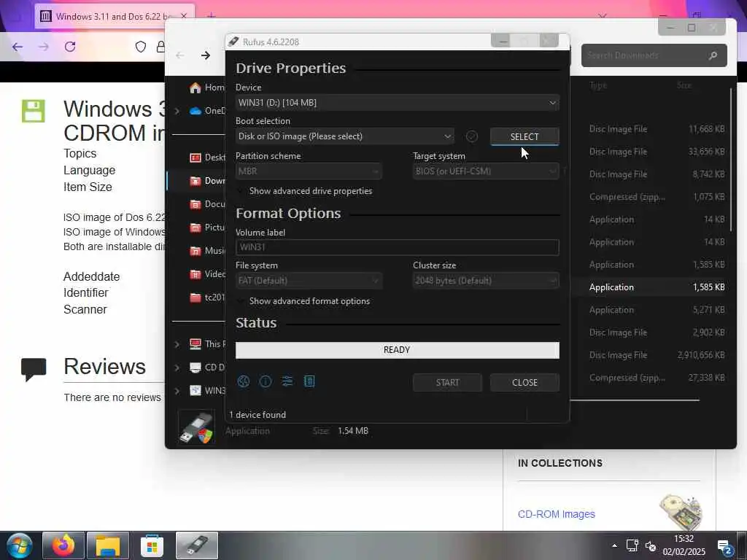Click the OneDrive cloud icon in Explorer sidebar
Image resolution: width=747 pixels, height=560 pixels.
pos(196,111)
